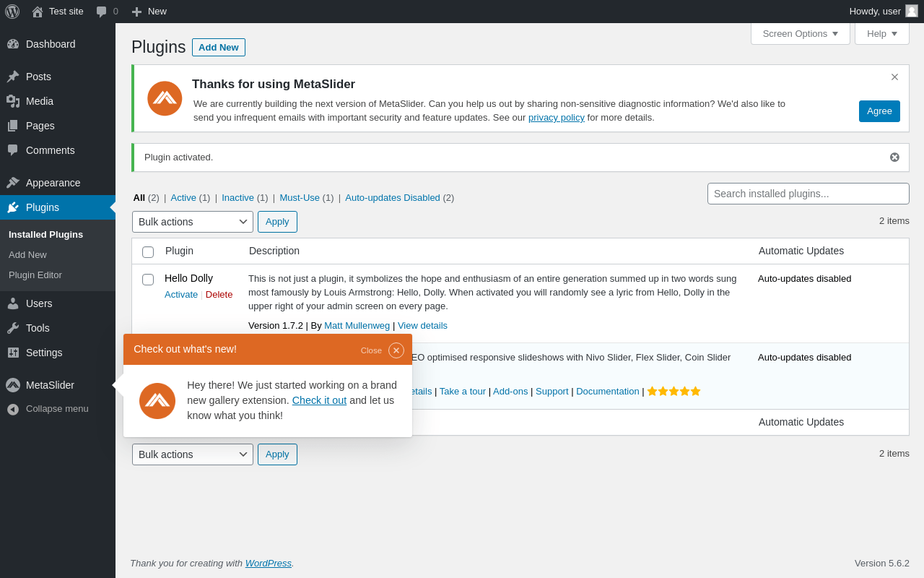Open the WordPress footer link
This screenshot has height=578, width=924.
[x=269, y=564]
